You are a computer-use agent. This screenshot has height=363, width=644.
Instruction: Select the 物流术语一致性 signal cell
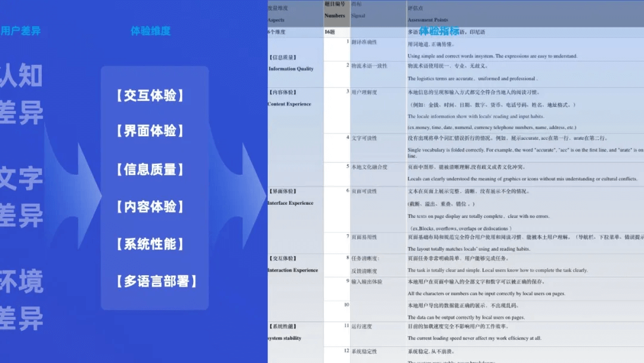[x=369, y=66]
